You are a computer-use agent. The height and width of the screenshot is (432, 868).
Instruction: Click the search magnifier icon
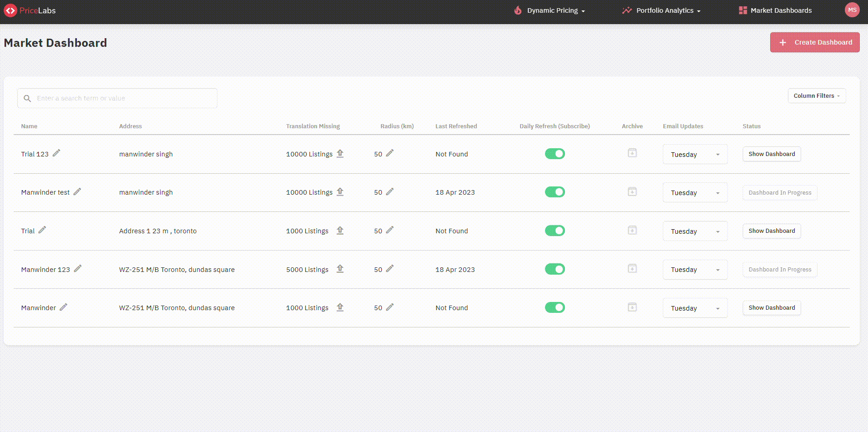point(27,98)
